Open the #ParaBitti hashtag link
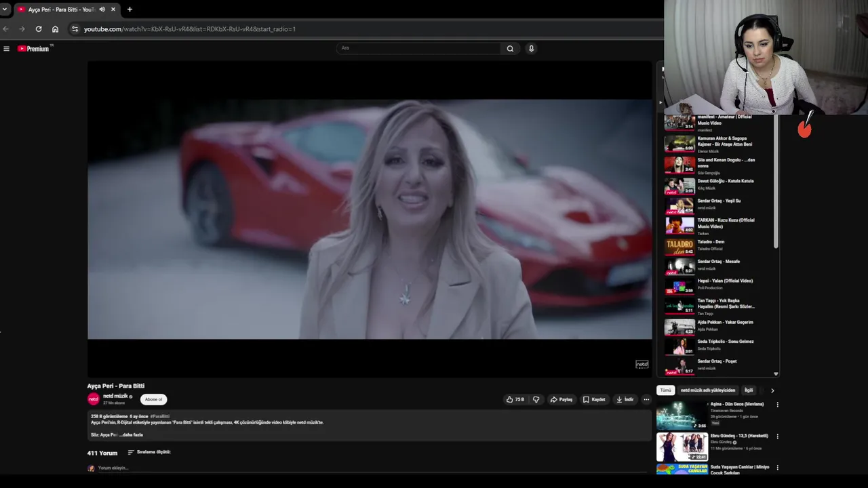The image size is (868, 488). point(160,416)
